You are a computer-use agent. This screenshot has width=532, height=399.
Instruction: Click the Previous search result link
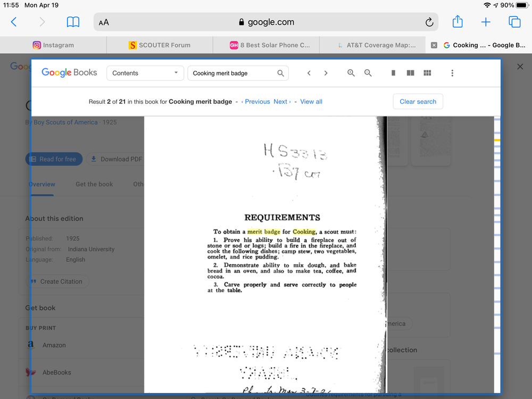[x=255, y=102]
